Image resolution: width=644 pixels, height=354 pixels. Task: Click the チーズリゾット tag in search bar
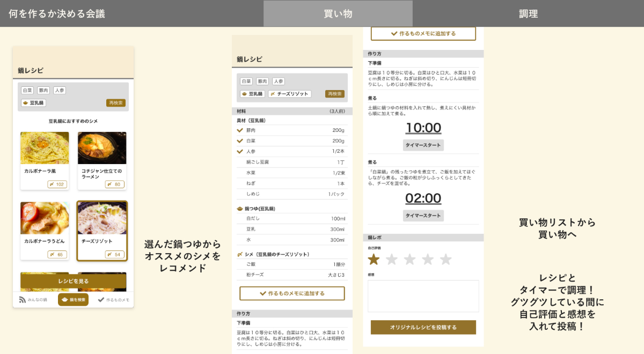[x=289, y=94]
